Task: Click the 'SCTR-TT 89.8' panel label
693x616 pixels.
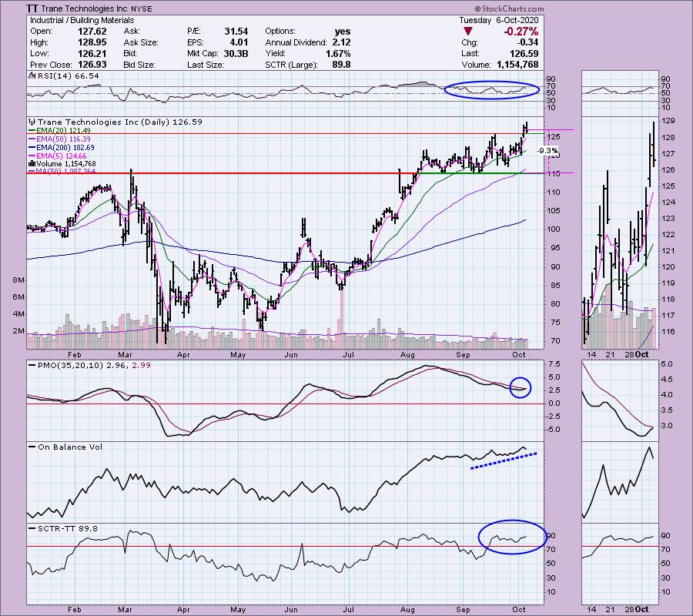Action: [x=63, y=528]
